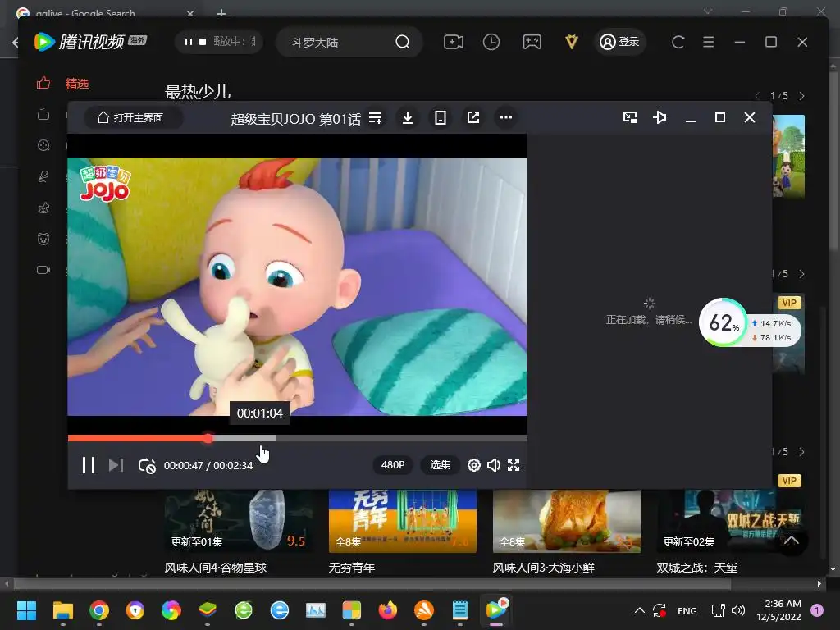The image size is (840, 630).
Task: Open 双城之战：天堑 title link
Action: (x=697, y=568)
